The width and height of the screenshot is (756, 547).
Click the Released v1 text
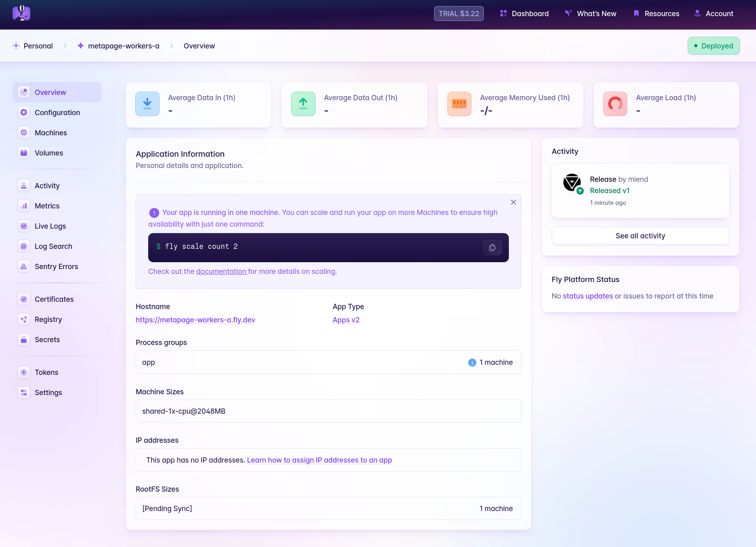point(609,190)
